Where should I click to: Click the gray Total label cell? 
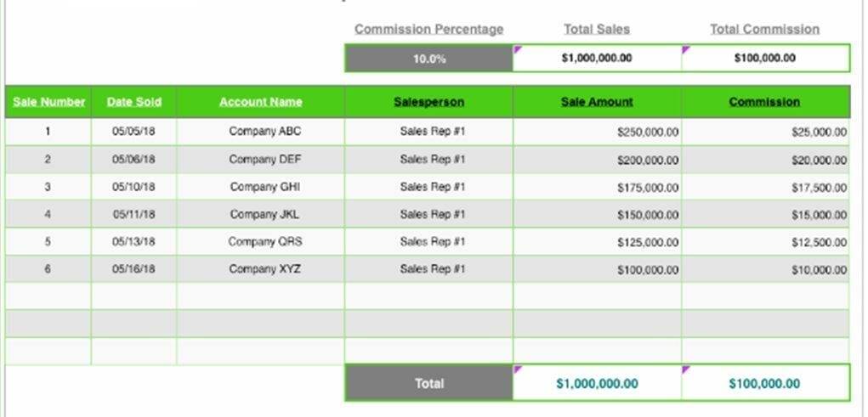click(428, 383)
